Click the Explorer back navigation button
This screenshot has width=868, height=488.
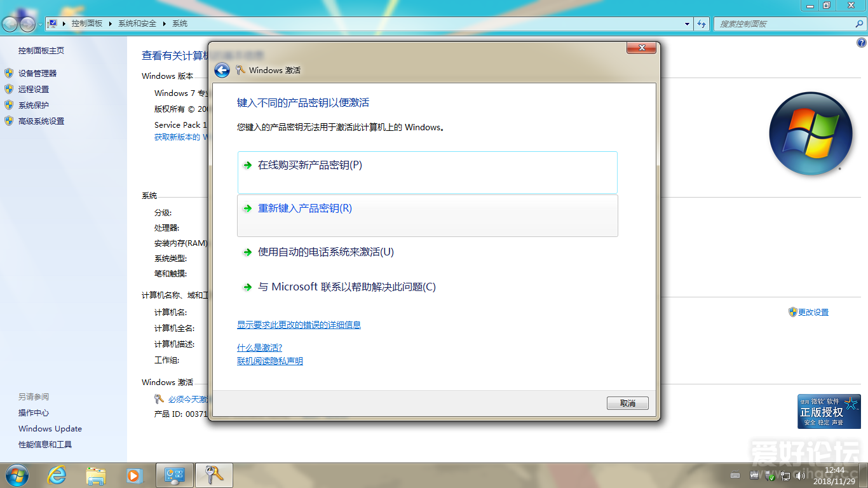10,24
